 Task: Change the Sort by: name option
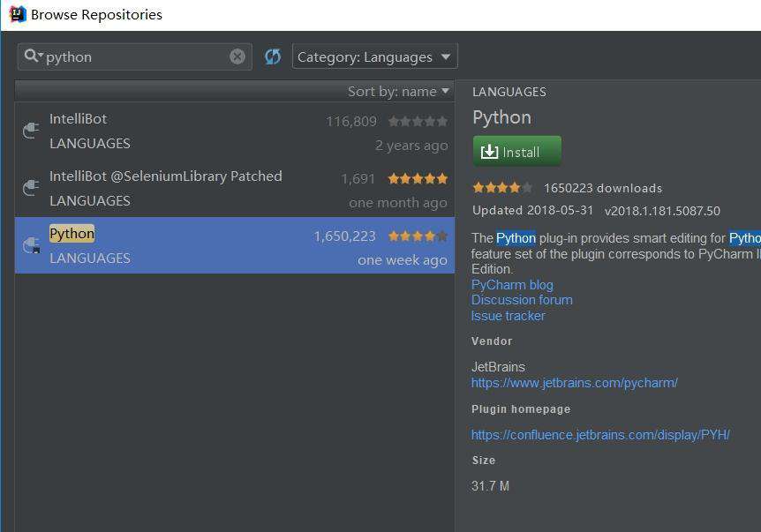tap(398, 91)
